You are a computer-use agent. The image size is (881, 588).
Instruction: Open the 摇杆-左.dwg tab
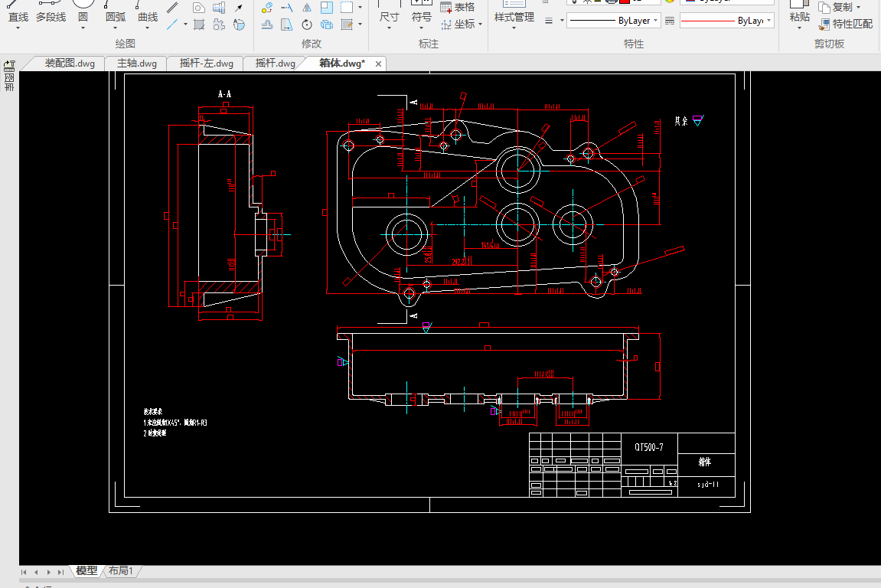coord(205,64)
